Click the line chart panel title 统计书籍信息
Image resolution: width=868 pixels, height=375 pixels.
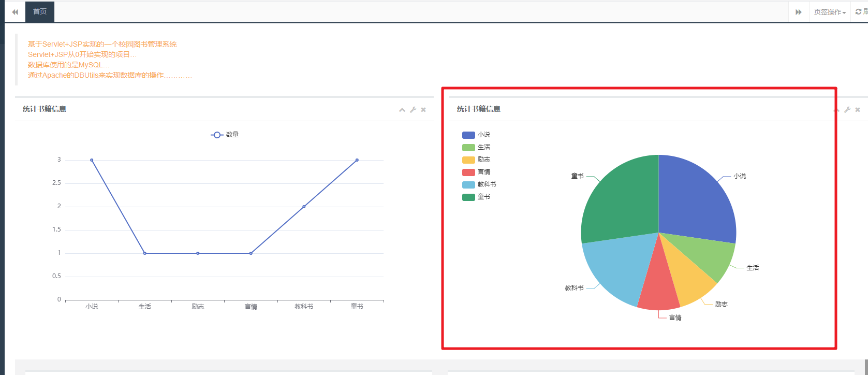tap(45, 109)
